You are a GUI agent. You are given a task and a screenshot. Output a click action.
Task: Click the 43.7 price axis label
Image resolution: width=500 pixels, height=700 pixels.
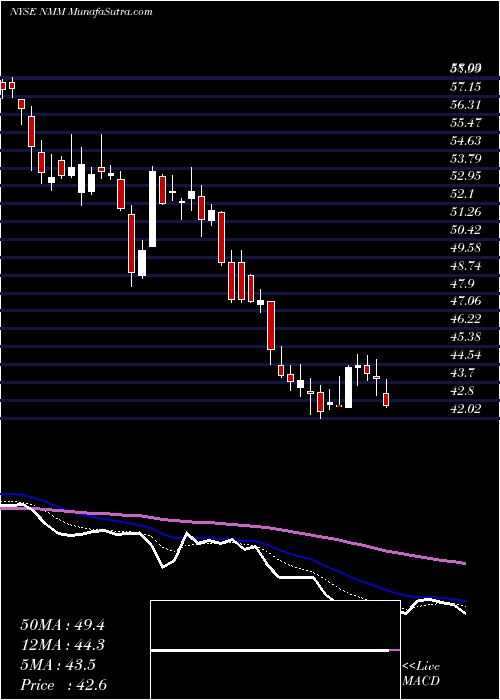tap(462, 373)
